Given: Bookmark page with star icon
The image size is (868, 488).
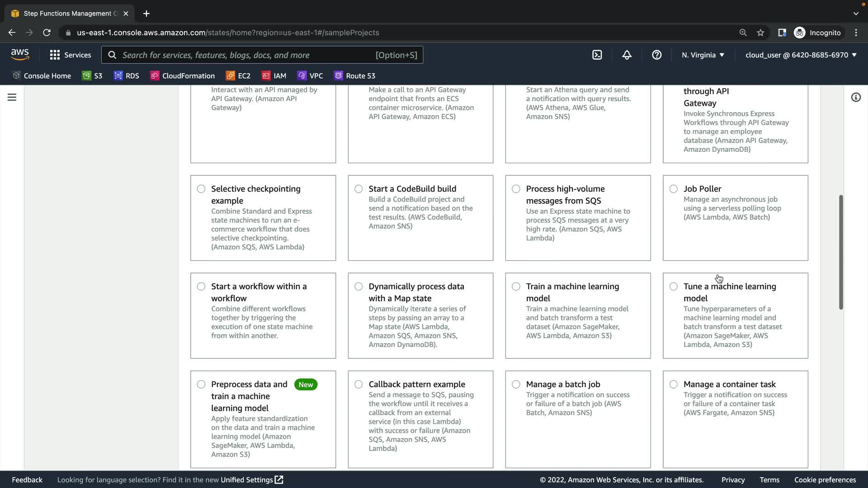Looking at the screenshot, I should point(760,33).
